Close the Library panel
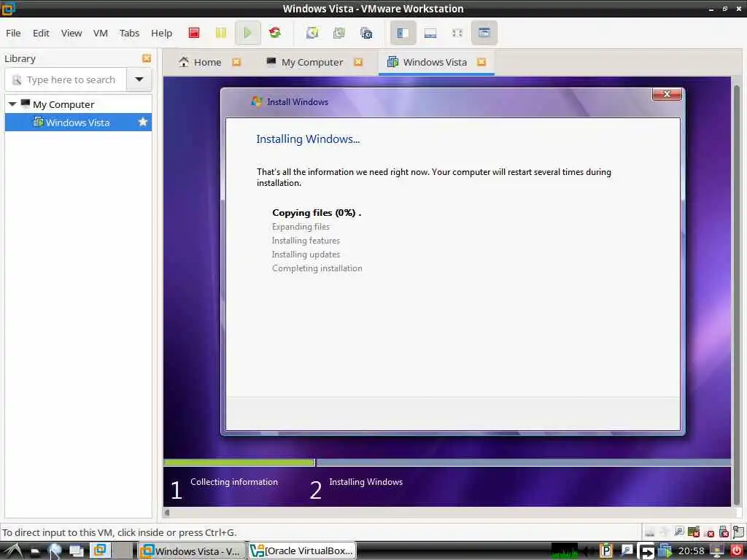Screen dimensions: 747x560 click(x=146, y=58)
